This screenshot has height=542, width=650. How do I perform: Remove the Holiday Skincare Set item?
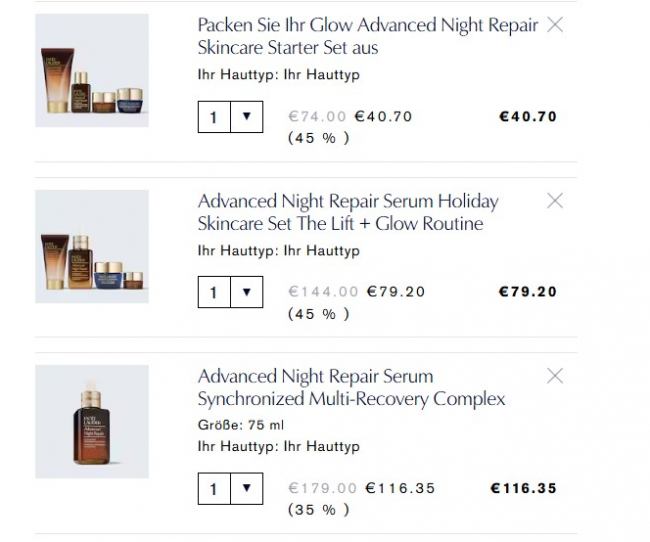point(556,201)
